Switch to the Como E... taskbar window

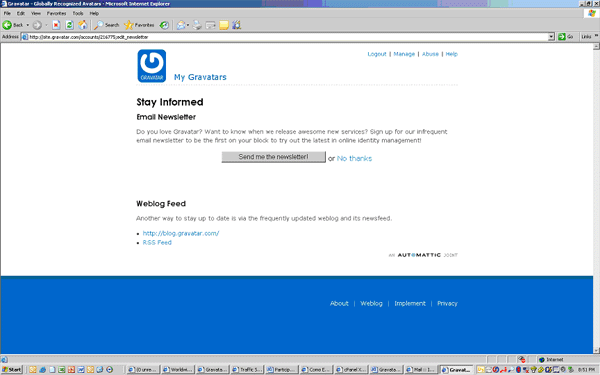316,370
